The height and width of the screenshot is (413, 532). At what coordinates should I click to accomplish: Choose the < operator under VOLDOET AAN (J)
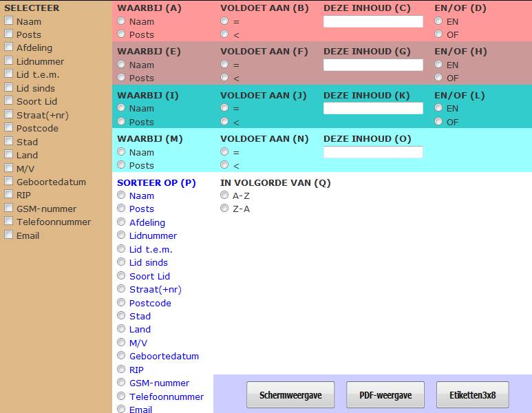click(x=224, y=121)
